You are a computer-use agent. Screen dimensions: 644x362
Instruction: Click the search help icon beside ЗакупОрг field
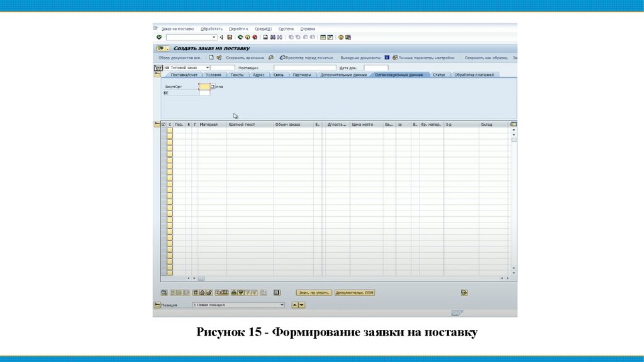coord(213,87)
